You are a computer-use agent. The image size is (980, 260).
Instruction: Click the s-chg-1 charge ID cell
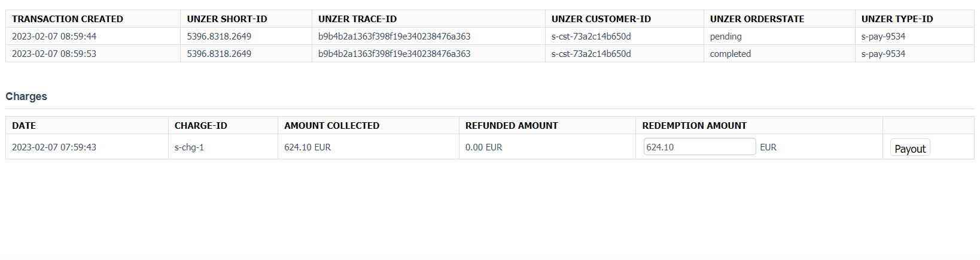pyautogui.click(x=189, y=147)
